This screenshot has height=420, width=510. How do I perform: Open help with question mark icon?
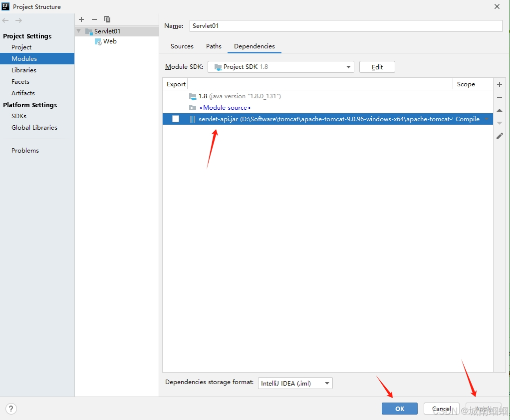tap(11, 409)
